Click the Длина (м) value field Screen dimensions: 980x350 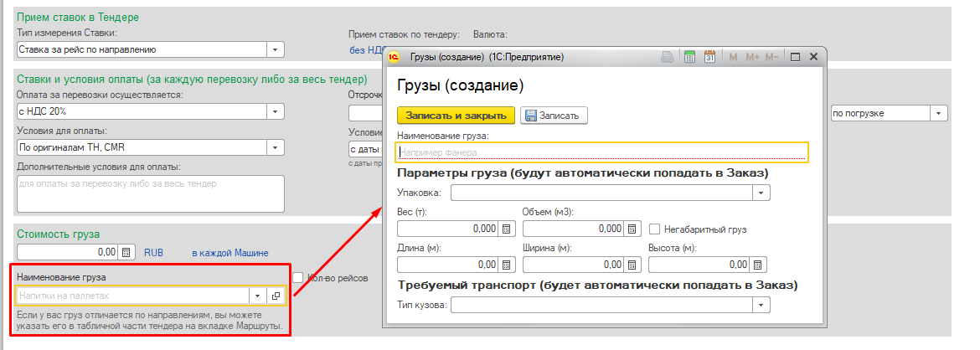click(x=449, y=265)
